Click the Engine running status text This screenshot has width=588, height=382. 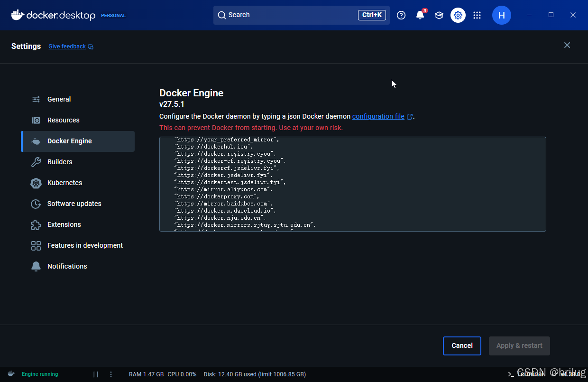click(x=40, y=374)
